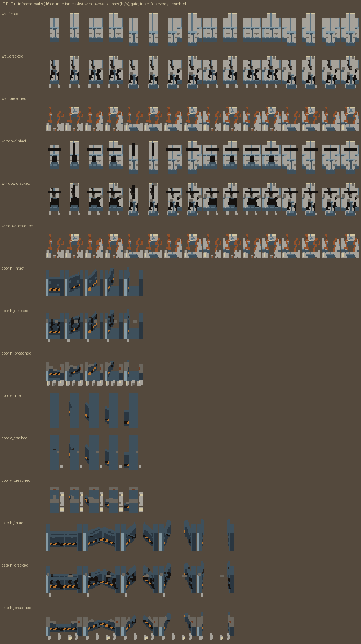Pick the first frame in door v_breached row
This screenshot has width=361, height=644.
tap(57, 500)
